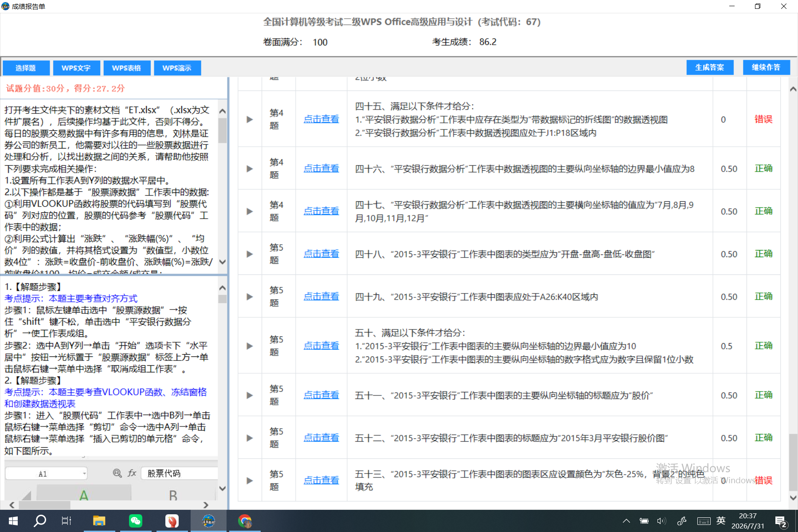Expand the 四十七 question row

pos(250,211)
